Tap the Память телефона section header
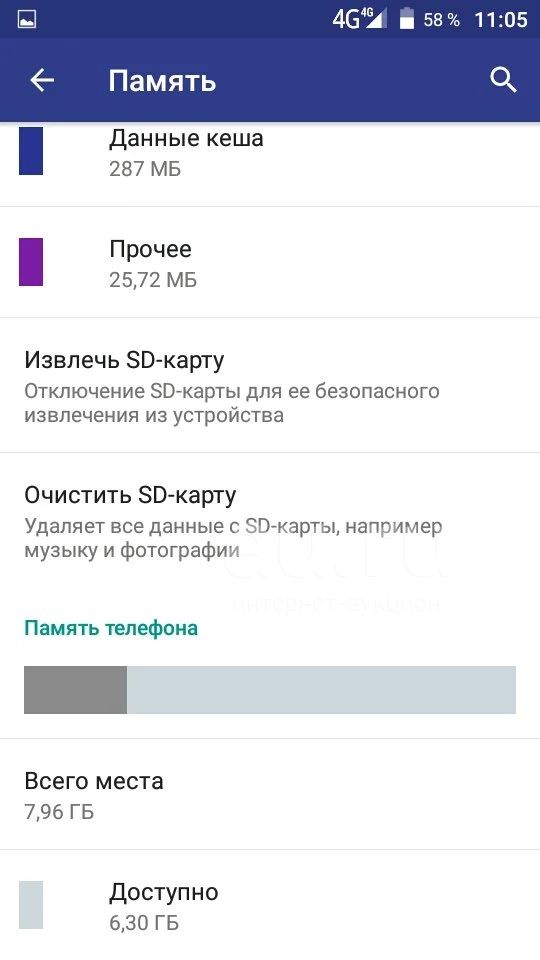The height and width of the screenshot is (960, 540). coord(111,628)
